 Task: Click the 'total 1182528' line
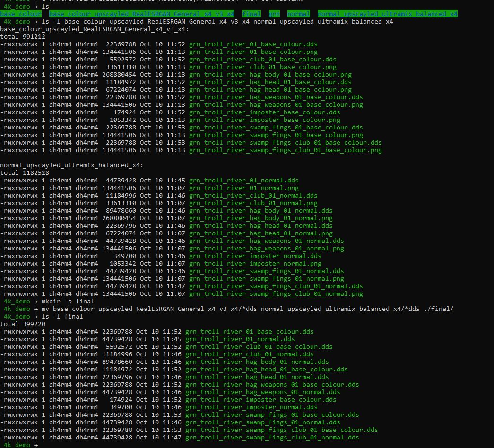(25, 173)
